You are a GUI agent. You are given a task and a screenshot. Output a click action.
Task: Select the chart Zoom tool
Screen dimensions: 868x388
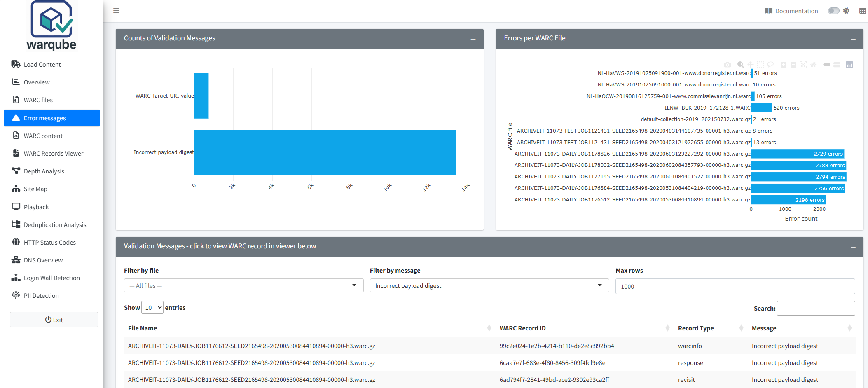pos(740,65)
